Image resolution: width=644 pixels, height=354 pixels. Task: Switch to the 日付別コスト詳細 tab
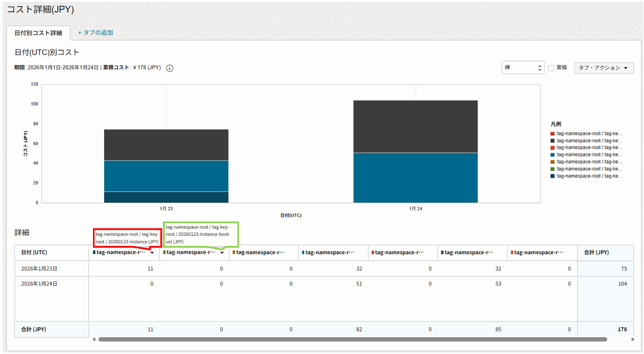coord(38,33)
